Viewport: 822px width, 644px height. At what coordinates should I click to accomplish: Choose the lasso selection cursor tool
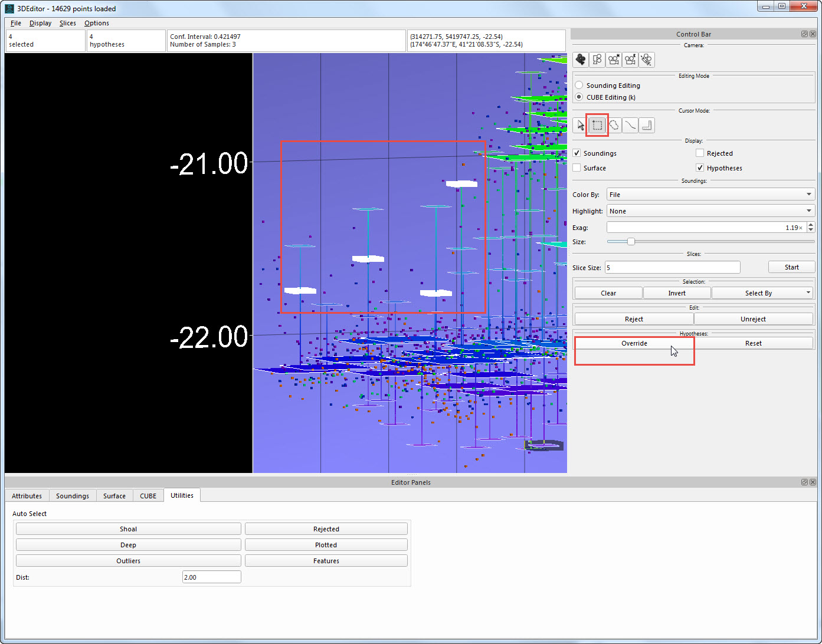(x=614, y=125)
